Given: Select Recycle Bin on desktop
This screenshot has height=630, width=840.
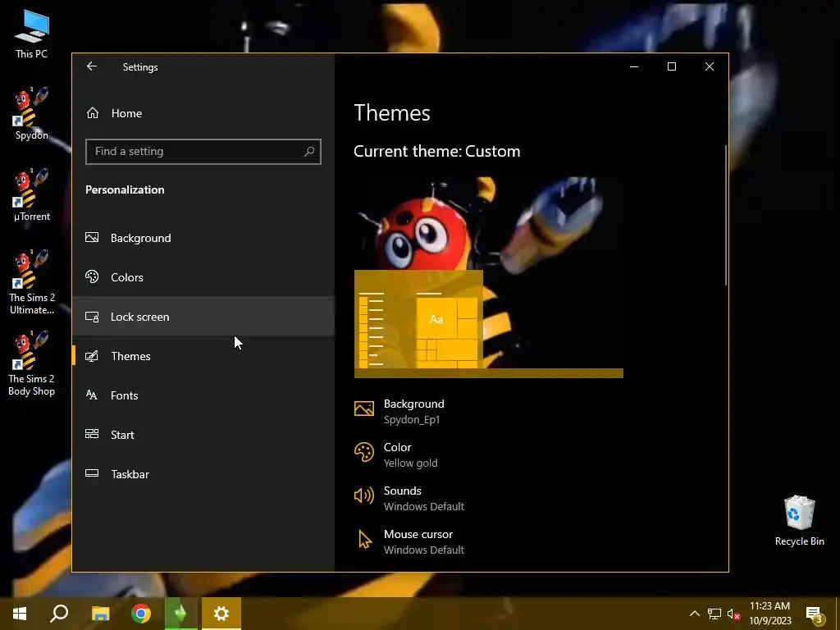Looking at the screenshot, I should [799, 520].
